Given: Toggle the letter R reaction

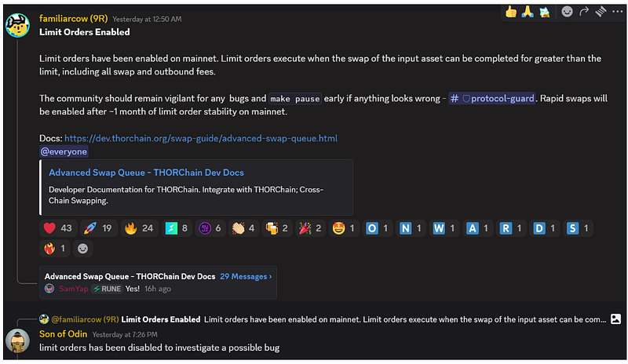Looking at the screenshot, I should (x=511, y=228).
